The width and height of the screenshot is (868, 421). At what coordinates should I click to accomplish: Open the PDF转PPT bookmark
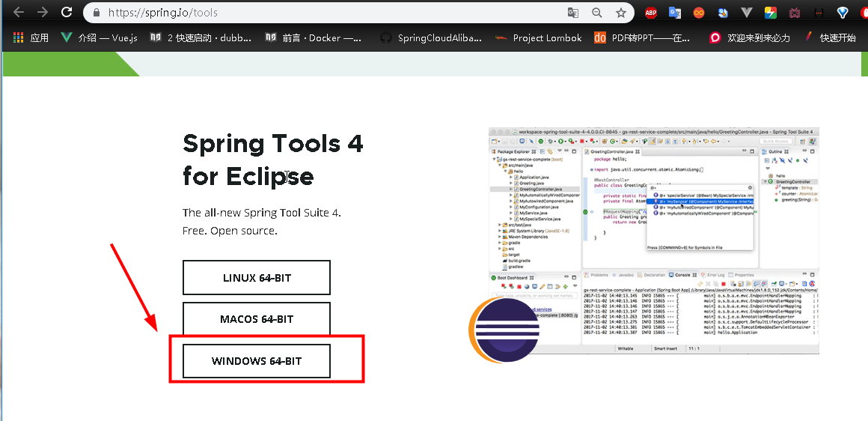pos(642,37)
